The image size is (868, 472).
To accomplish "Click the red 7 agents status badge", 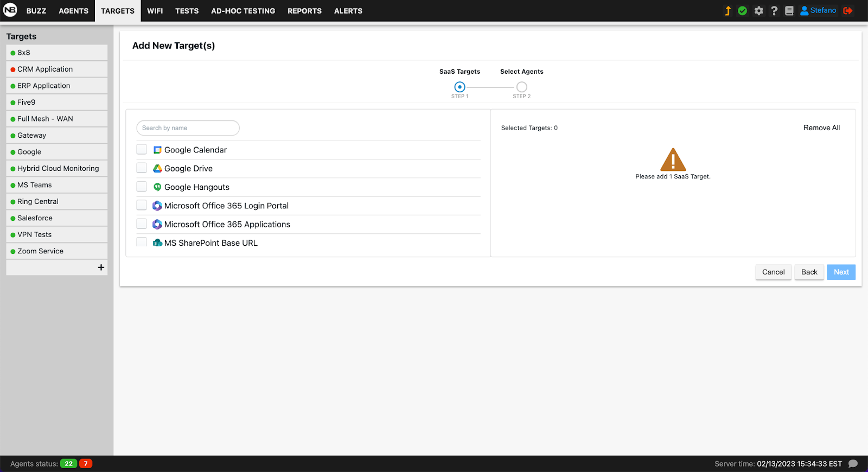I will (86, 464).
